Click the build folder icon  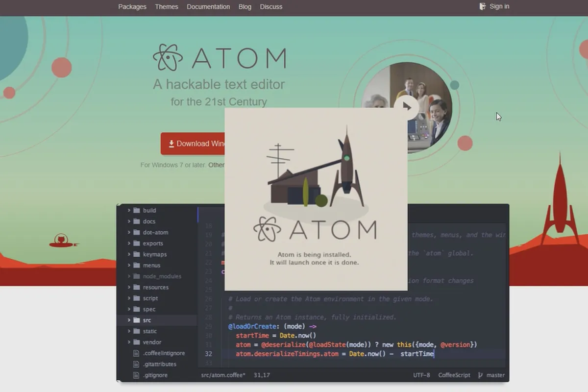point(136,210)
